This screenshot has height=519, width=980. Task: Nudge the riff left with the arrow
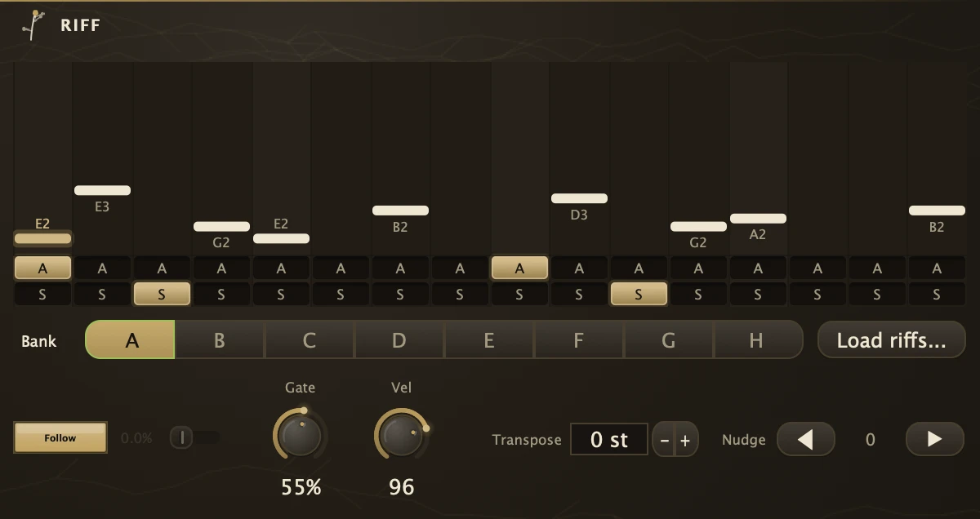[805, 440]
